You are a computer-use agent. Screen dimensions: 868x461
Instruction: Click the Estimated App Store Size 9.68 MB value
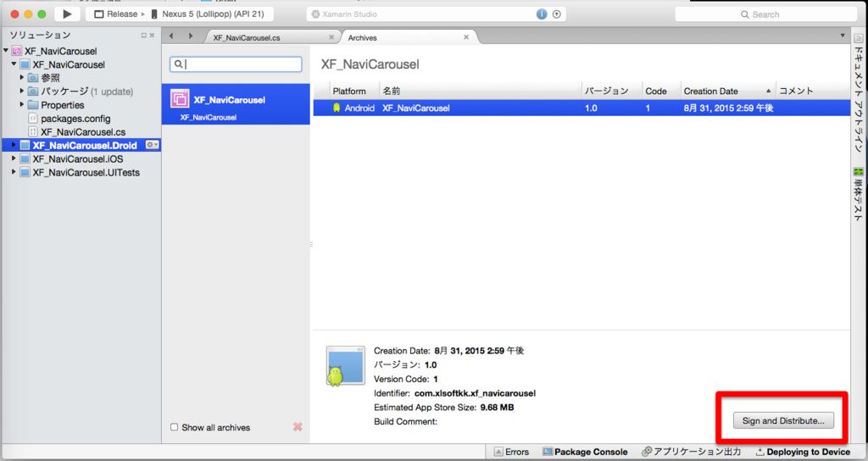pyautogui.click(x=497, y=408)
